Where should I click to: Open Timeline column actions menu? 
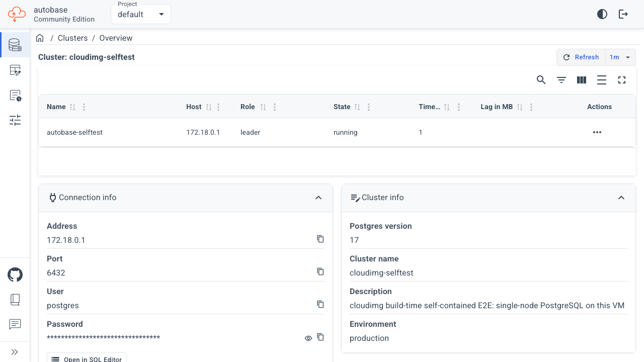coord(458,107)
